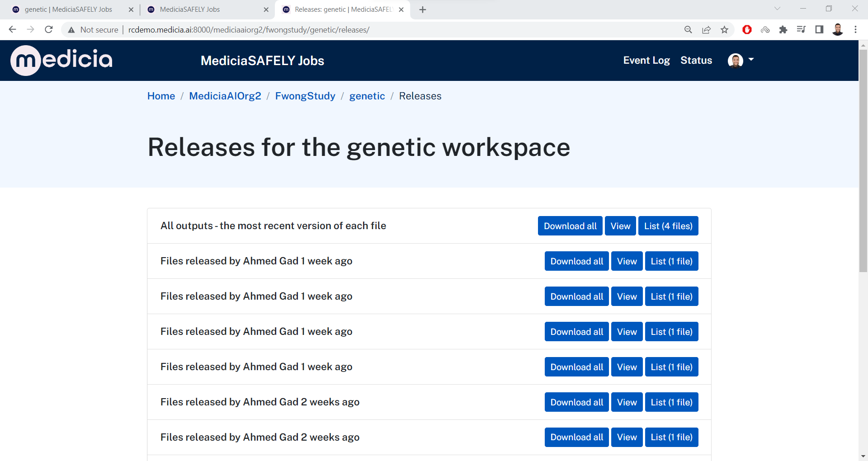The width and height of the screenshot is (868, 461).
Task: View fourth '1 week ago' release
Action: (x=627, y=367)
